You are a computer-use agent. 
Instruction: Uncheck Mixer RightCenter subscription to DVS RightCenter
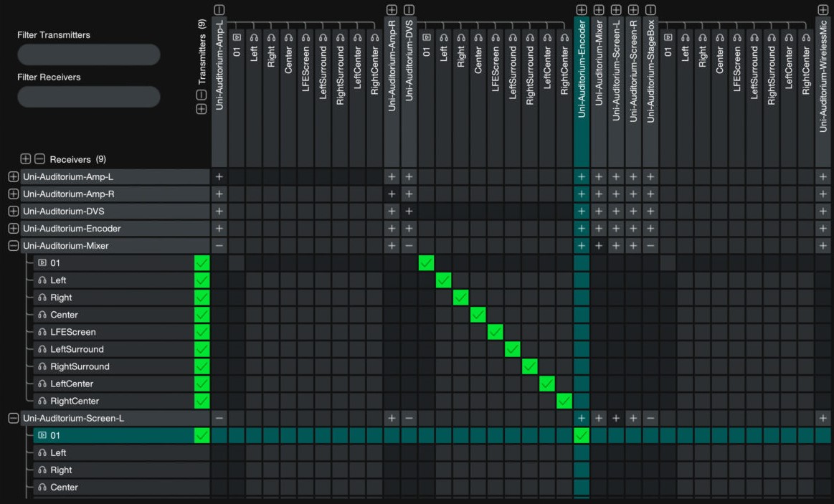(564, 401)
